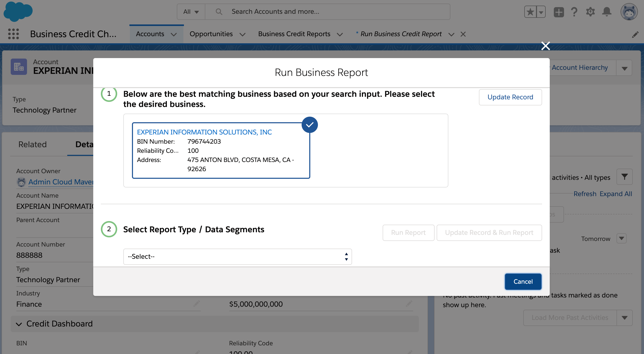Switch to the Related tab
This screenshot has height=354, width=644.
(x=32, y=144)
